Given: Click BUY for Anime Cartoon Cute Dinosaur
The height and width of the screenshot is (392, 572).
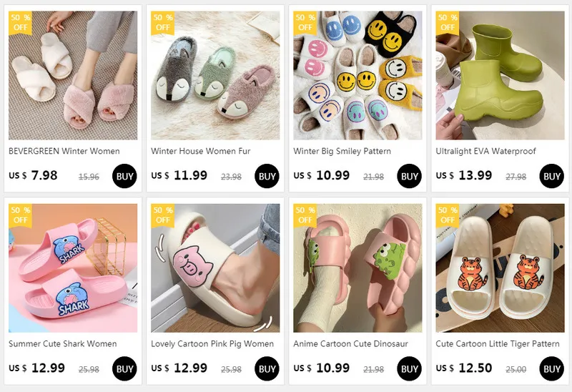Looking at the screenshot, I should 409,368.
